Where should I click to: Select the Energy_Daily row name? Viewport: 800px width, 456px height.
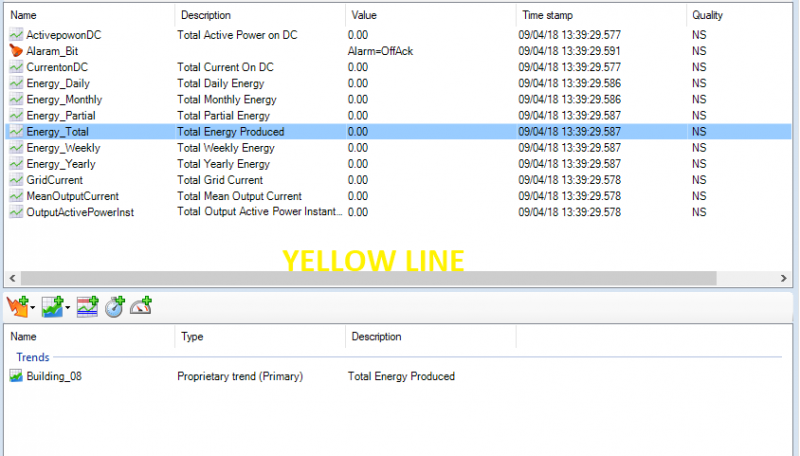click(58, 83)
